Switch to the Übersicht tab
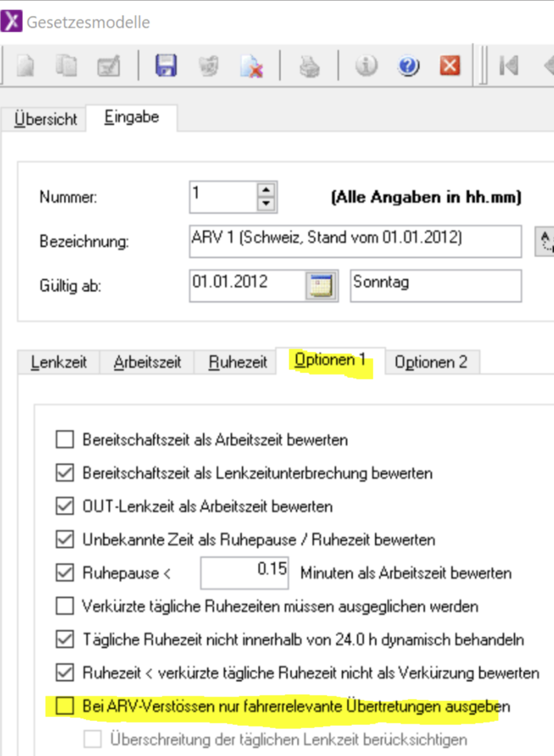554x756 pixels. click(x=46, y=119)
